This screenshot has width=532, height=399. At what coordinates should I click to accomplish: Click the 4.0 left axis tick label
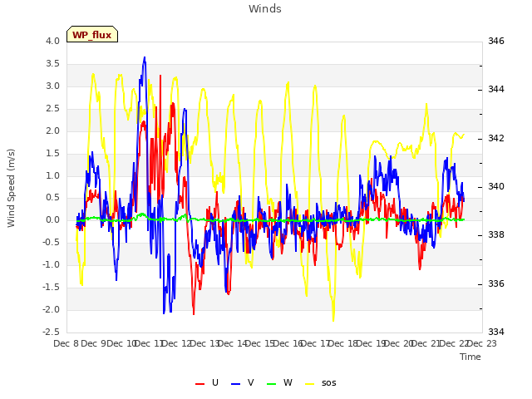52,41
